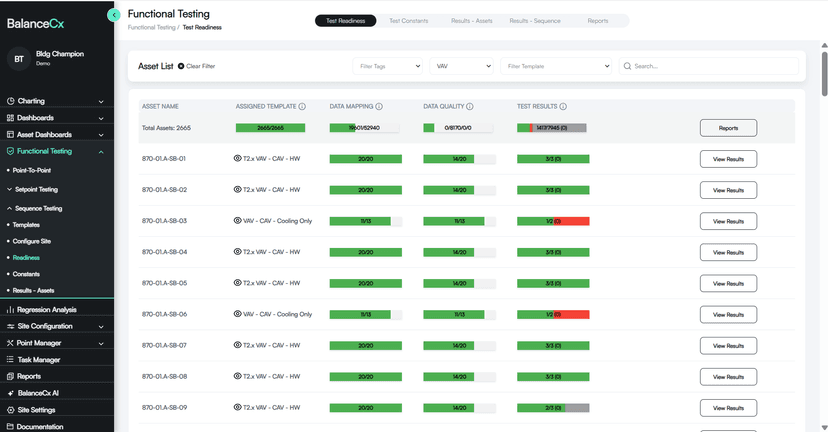828x432 pixels.
Task: Click the Site Settings gear icon
Action: point(10,410)
